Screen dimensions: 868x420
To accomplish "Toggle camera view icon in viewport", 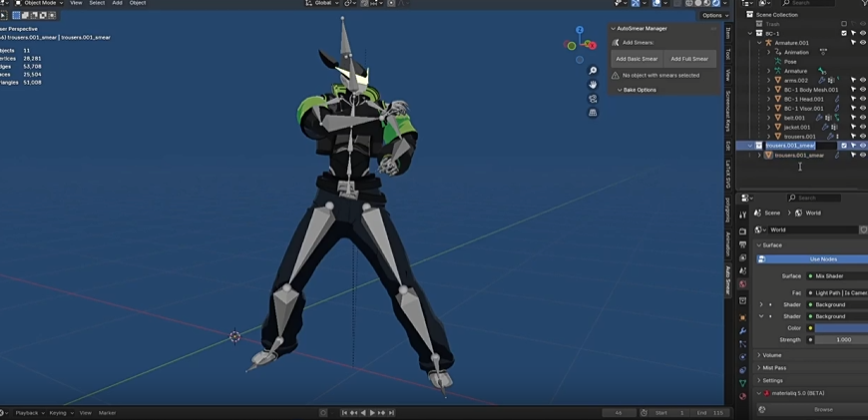I will (x=593, y=99).
